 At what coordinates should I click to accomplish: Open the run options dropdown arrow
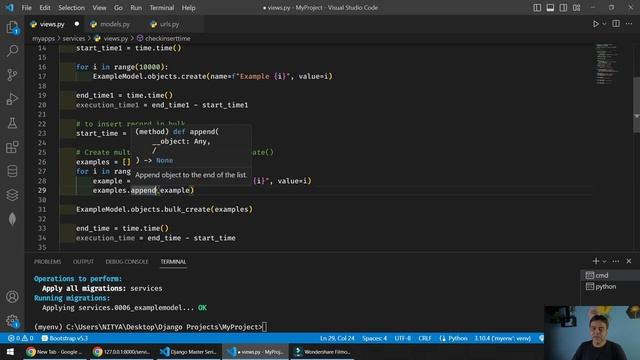pyautogui.click(x=604, y=24)
